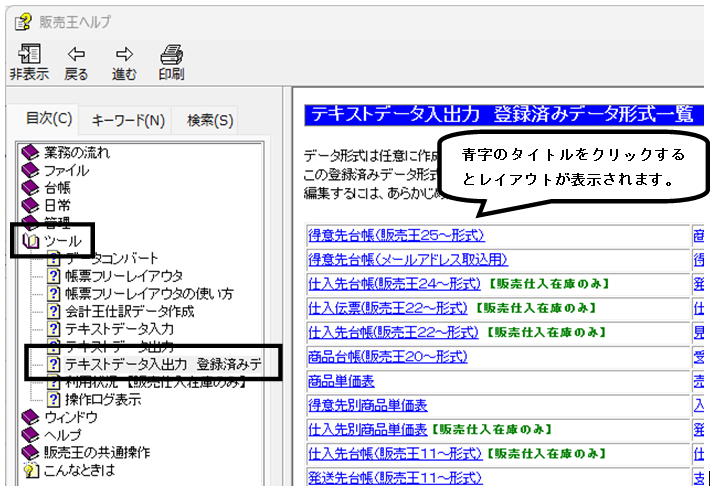
Task: Open 得意先台帳(メールアドレス取込用) link
Action: [x=408, y=259]
